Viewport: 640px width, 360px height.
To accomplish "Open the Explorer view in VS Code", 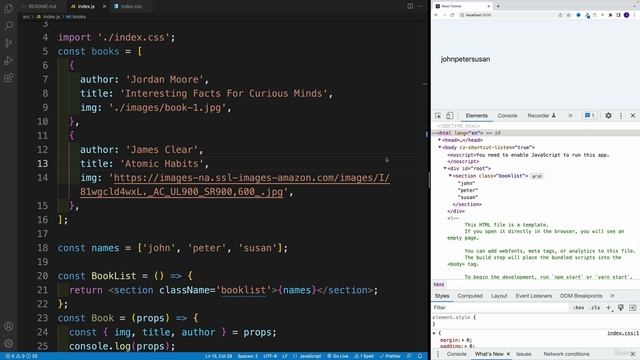I will click(x=8, y=8).
